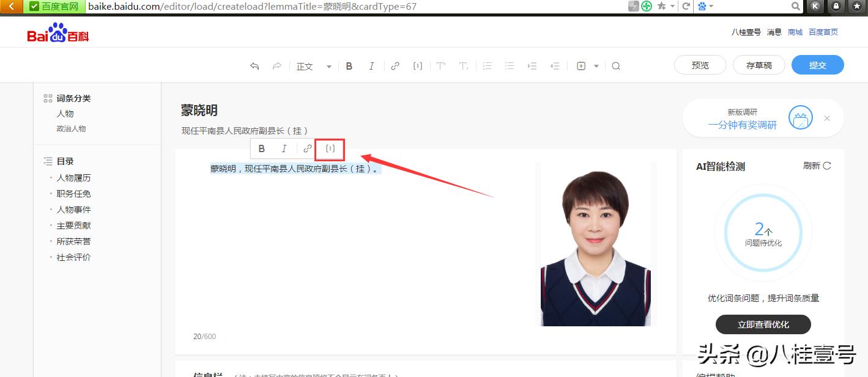Click the Redo icon in the toolbar
The image size is (868, 377).
(x=276, y=65)
